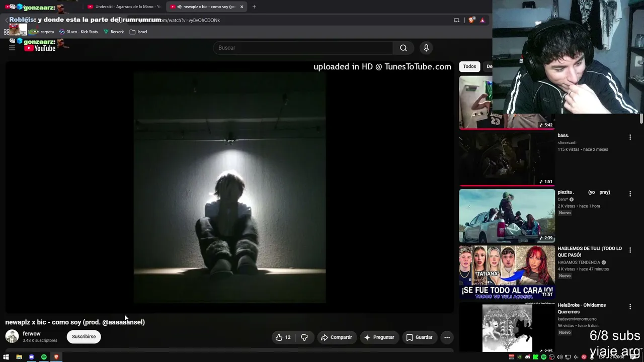Image resolution: width=644 pixels, height=362 pixels.
Task: Open the israel bookmarks folder
Action: 138,32
